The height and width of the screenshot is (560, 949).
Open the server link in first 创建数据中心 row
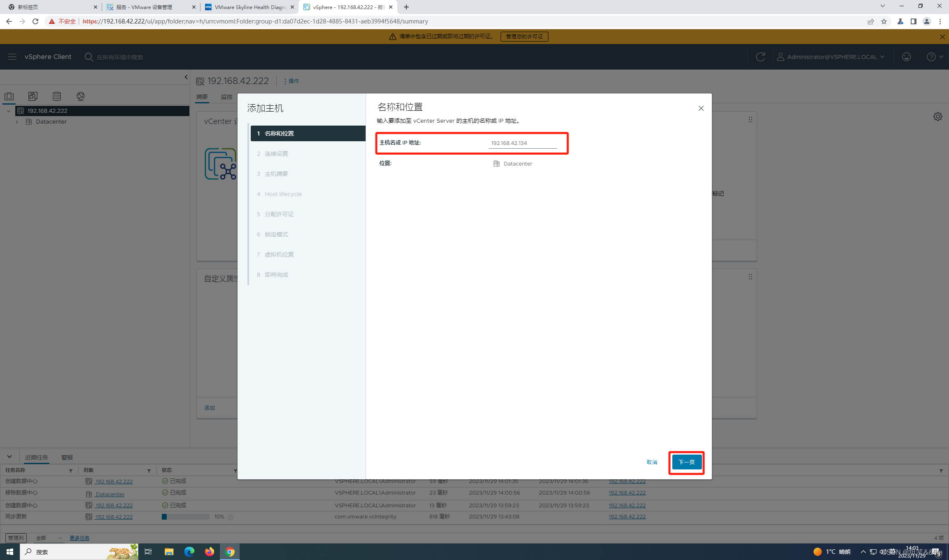[627, 481]
